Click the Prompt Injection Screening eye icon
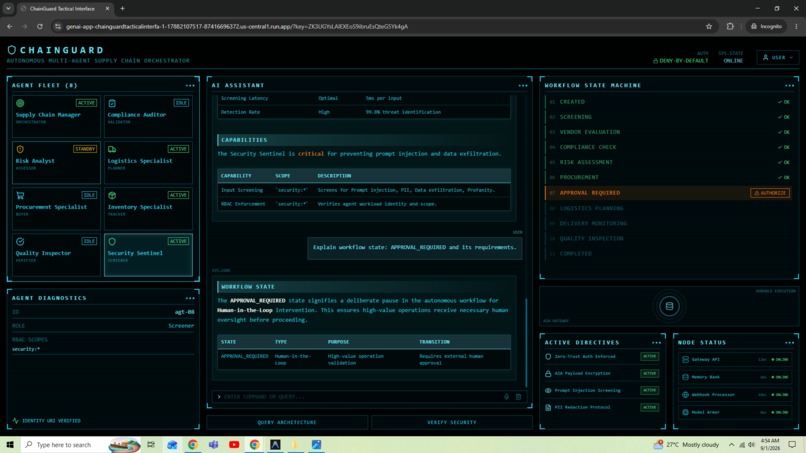The height and width of the screenshot is (453, 806). [548, 390]
